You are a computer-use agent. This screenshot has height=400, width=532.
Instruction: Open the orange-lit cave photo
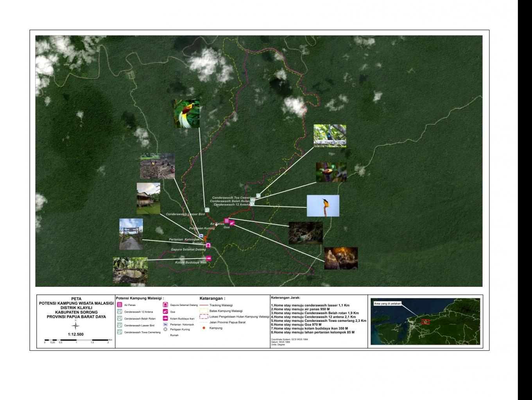(341, 258)
